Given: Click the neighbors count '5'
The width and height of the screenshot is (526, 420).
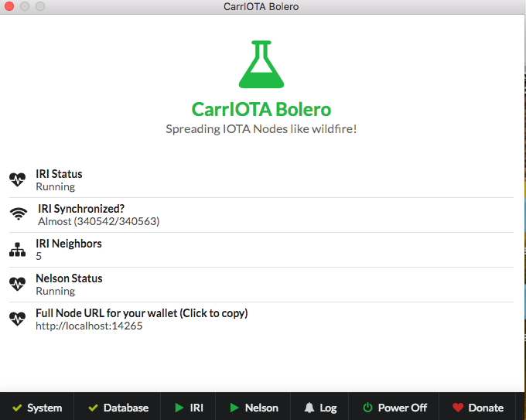Looking at the screenshot, I should (39, 256).
